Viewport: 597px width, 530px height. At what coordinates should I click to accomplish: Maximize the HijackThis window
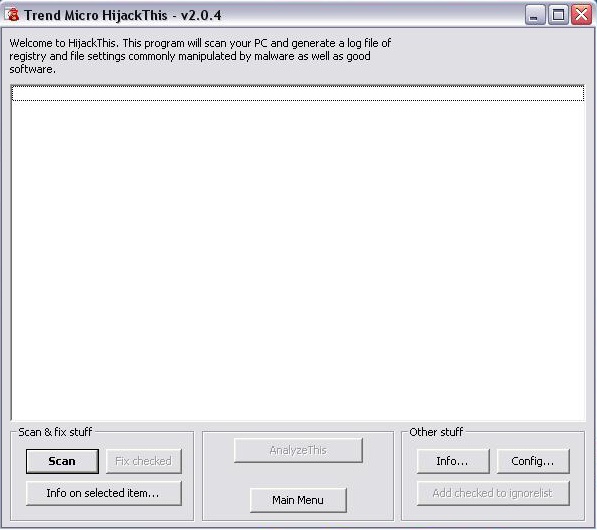[x=558, y=15]
